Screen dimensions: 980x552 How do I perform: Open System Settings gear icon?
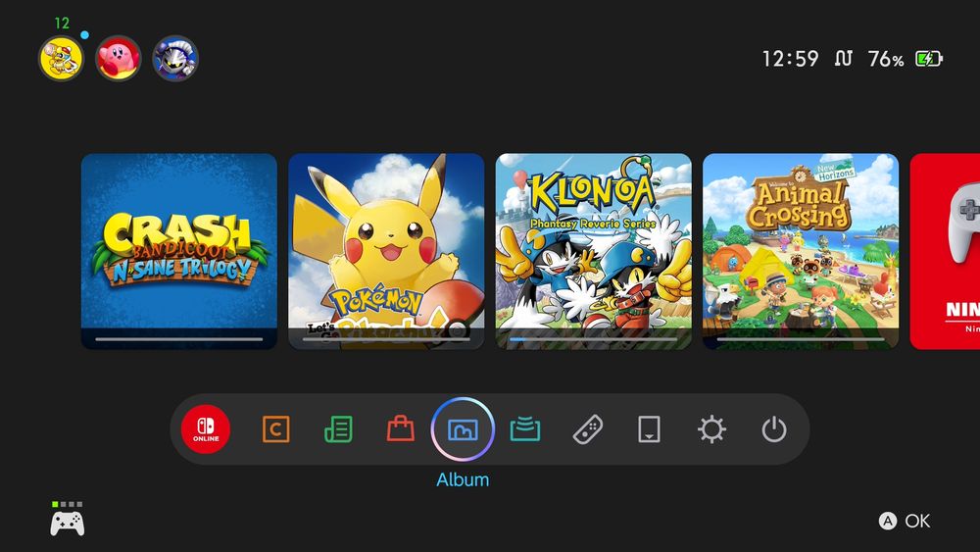pyautogui.click(x=711, y=429)
